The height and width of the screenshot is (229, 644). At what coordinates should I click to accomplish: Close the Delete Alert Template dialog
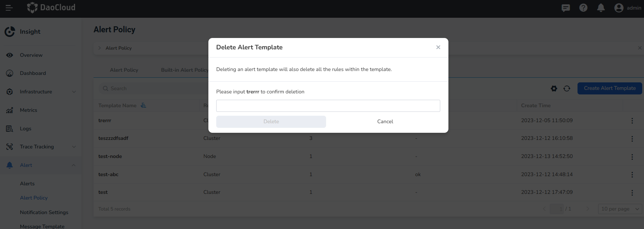coord(438,47)
